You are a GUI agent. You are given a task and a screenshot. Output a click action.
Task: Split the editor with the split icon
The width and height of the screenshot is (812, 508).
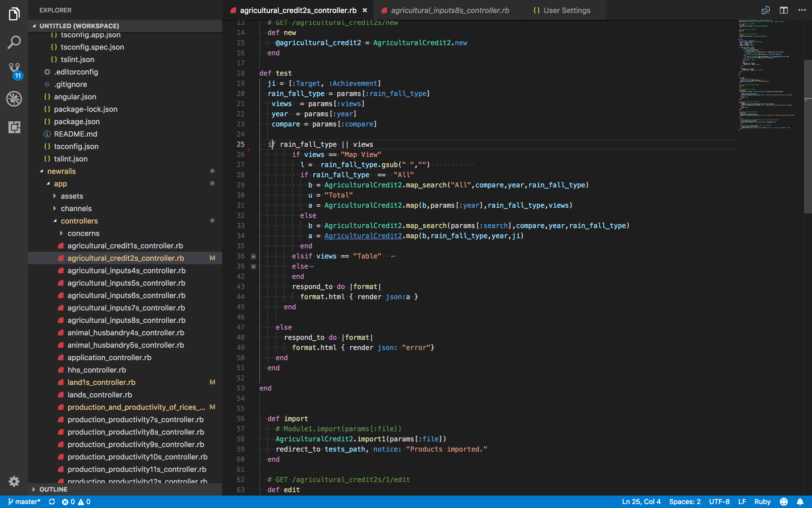[x=784, y=10]
